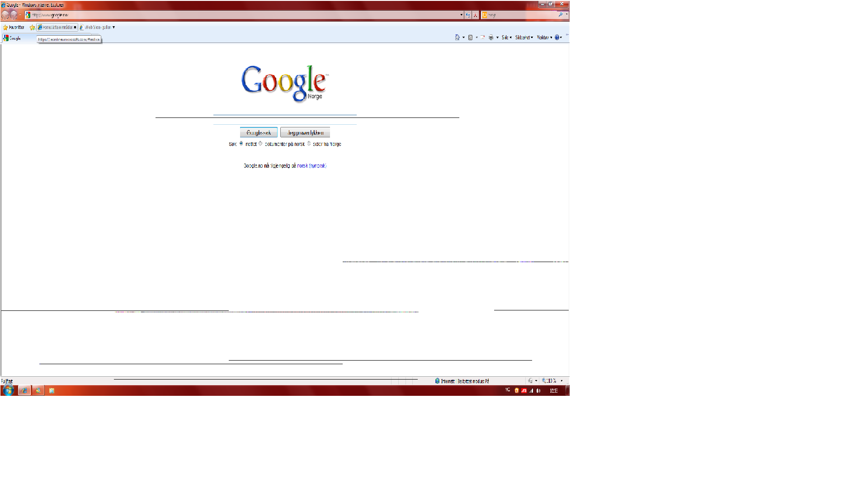The width and height of the screenshot is (868, 488).
Task: Click the Jeg prøver lykken button
Action: tap(305, 133)
